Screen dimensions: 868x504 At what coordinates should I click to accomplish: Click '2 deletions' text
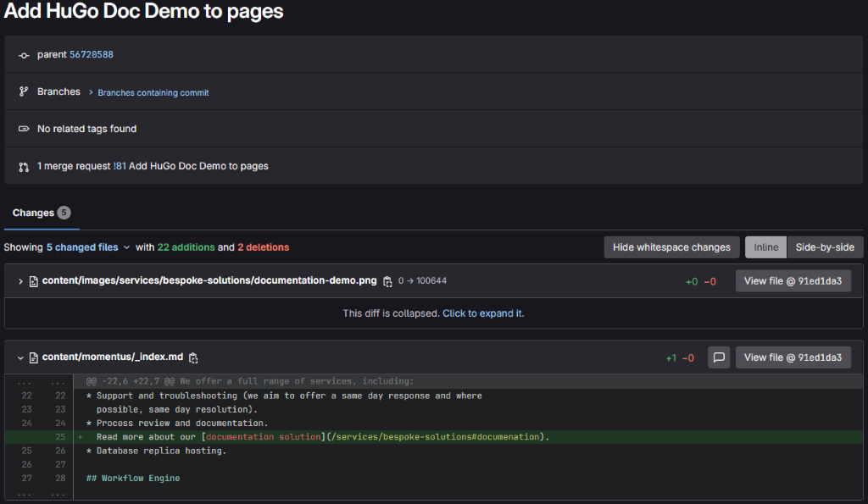(264, 247)
